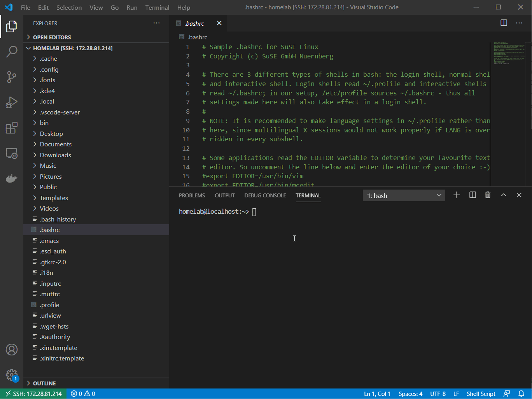The image size is (532, 399).
Task: Collapse the HOMELAB SSH folder section
Action: (96, 48)
